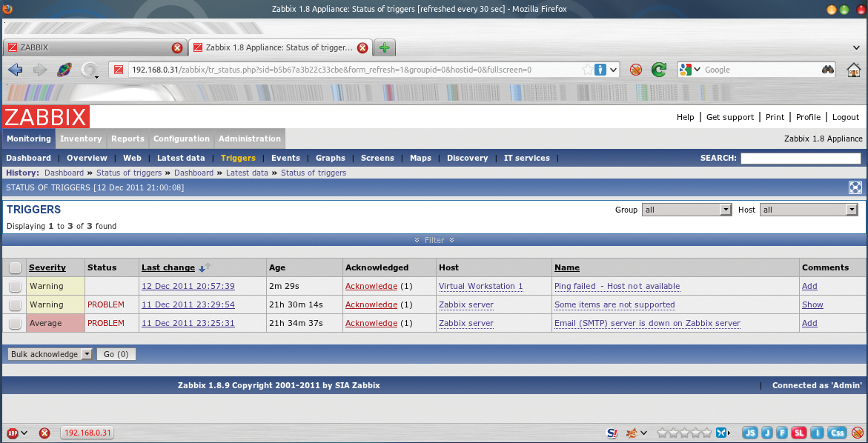Click the Zabbix favicon in the address bar

pyautogui.click(x=118, y=70)
